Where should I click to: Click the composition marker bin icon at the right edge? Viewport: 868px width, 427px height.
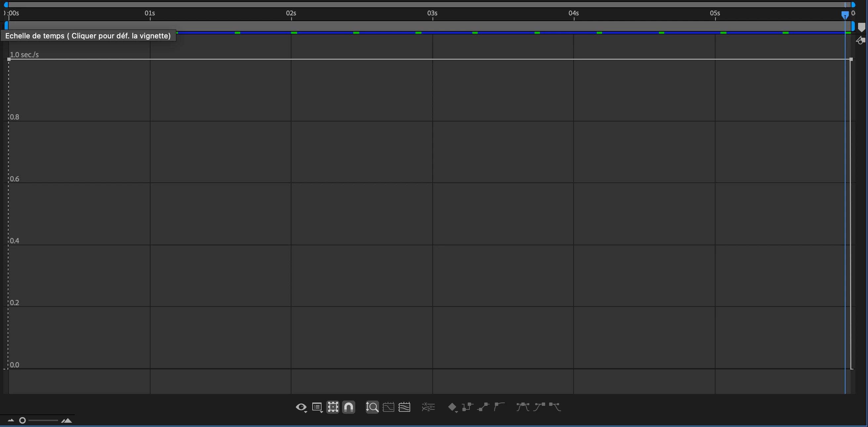(x=861, y=27)
